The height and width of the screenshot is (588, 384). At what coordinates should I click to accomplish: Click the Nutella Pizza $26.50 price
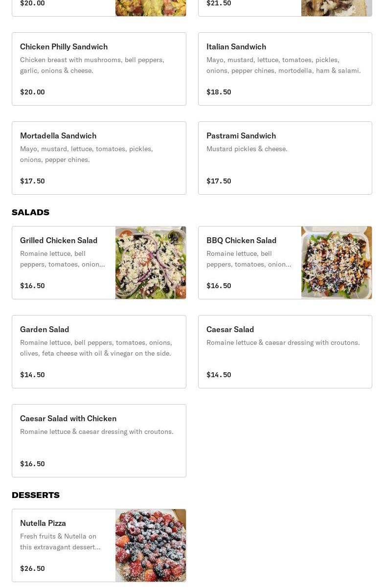coord(32,568)
